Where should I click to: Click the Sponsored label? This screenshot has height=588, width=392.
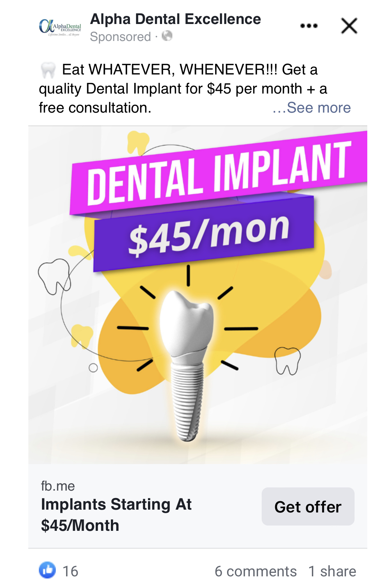tap(120, 37)
